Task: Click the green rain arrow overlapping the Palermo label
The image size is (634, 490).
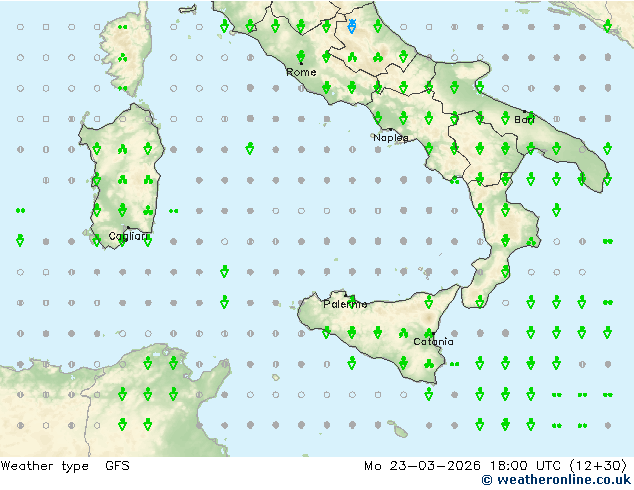Action: [x=352, y=302]
